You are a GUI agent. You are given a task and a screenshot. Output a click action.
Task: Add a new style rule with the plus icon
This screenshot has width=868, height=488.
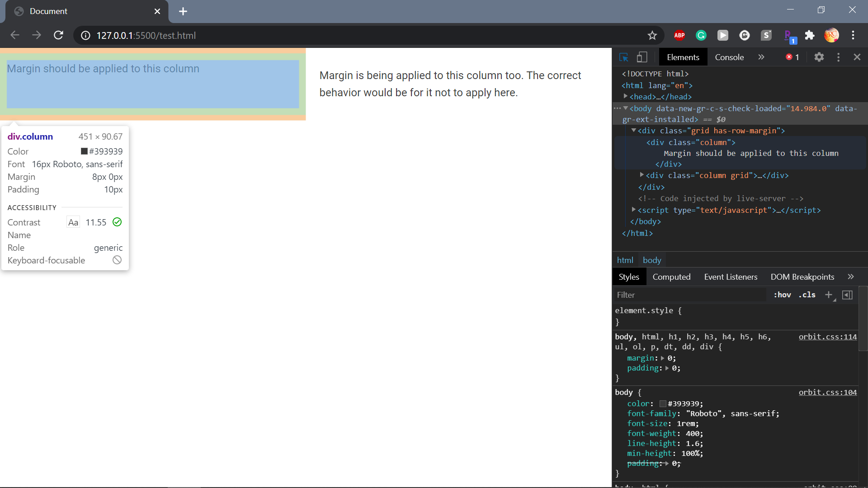click(829, 295)
